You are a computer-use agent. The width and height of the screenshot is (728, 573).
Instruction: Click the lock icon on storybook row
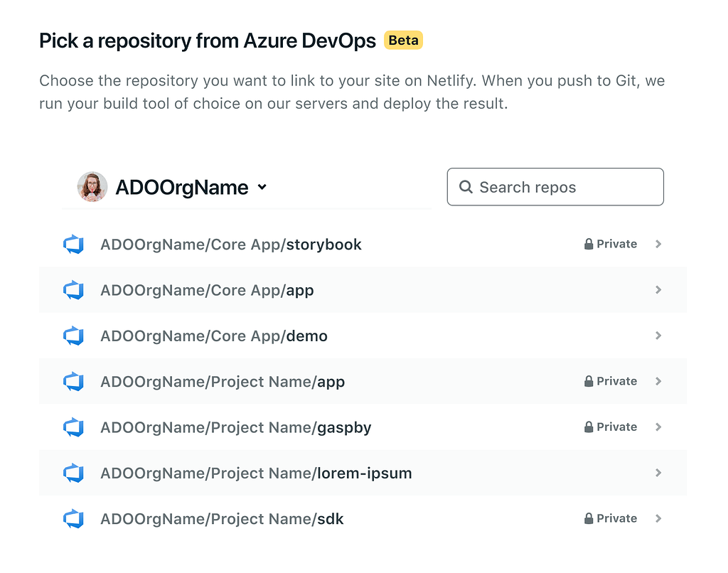click(589, 244)
